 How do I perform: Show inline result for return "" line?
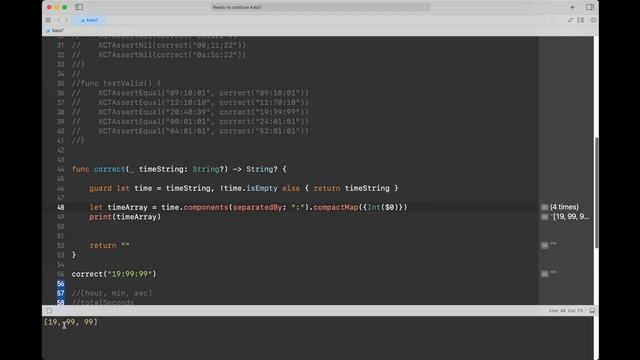[544, 245]
